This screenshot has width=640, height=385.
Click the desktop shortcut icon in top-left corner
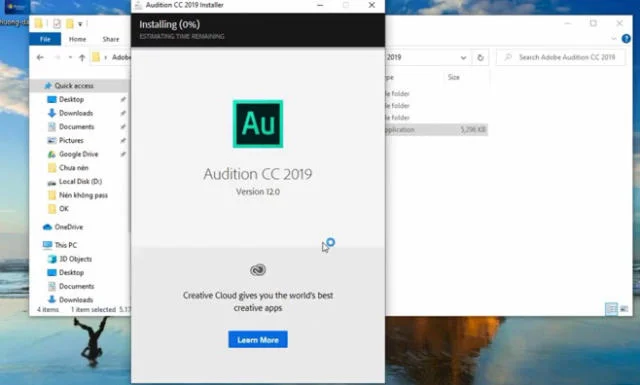[x=15, y=7]
